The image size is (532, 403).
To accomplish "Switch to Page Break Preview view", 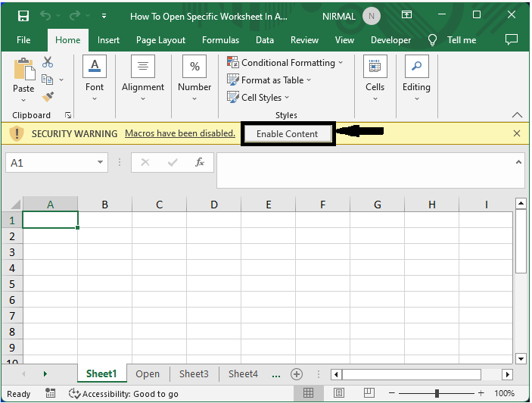I will tap(369, 393).
